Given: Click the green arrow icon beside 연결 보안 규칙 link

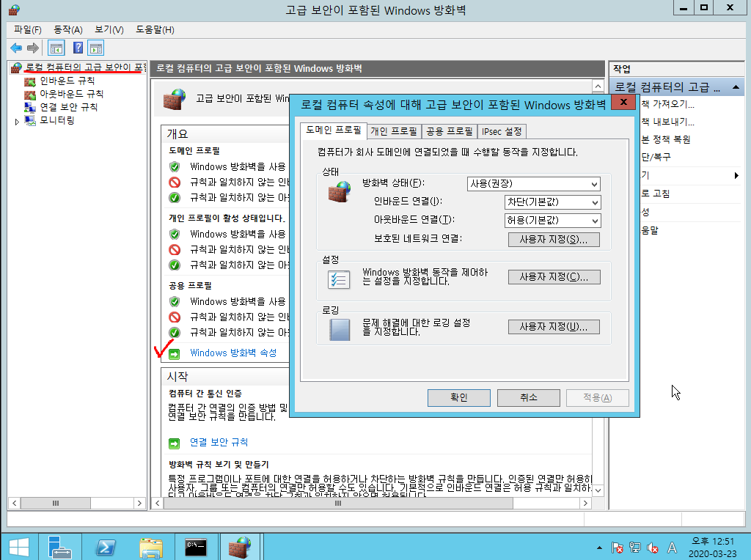Looking at the screenshot, I should coord(175,443).
